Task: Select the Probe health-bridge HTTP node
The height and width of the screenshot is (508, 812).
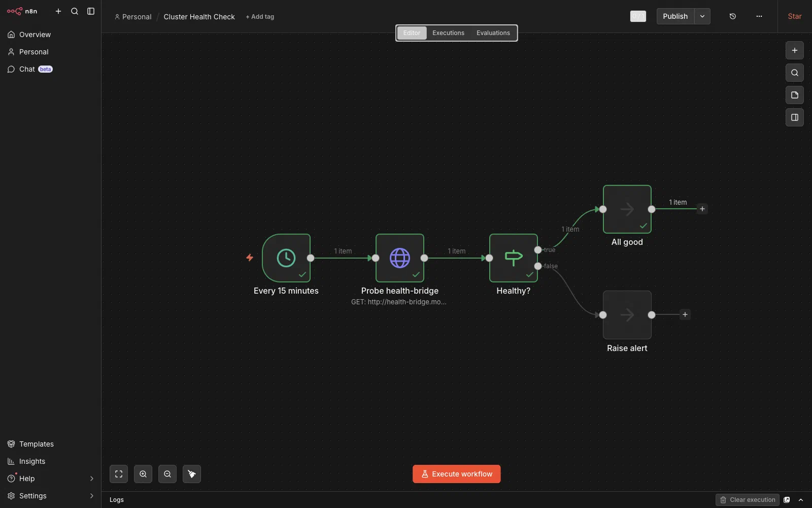Action: 400,258
